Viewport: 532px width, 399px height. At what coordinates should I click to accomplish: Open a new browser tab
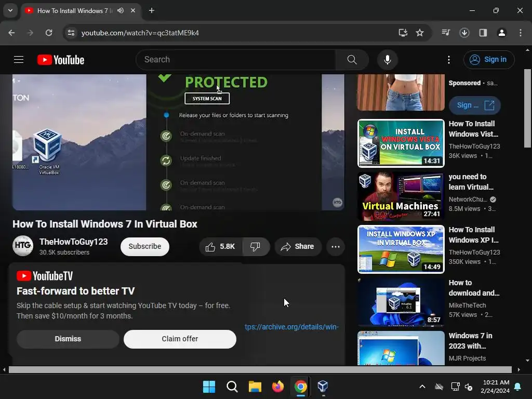pos(152,10)
